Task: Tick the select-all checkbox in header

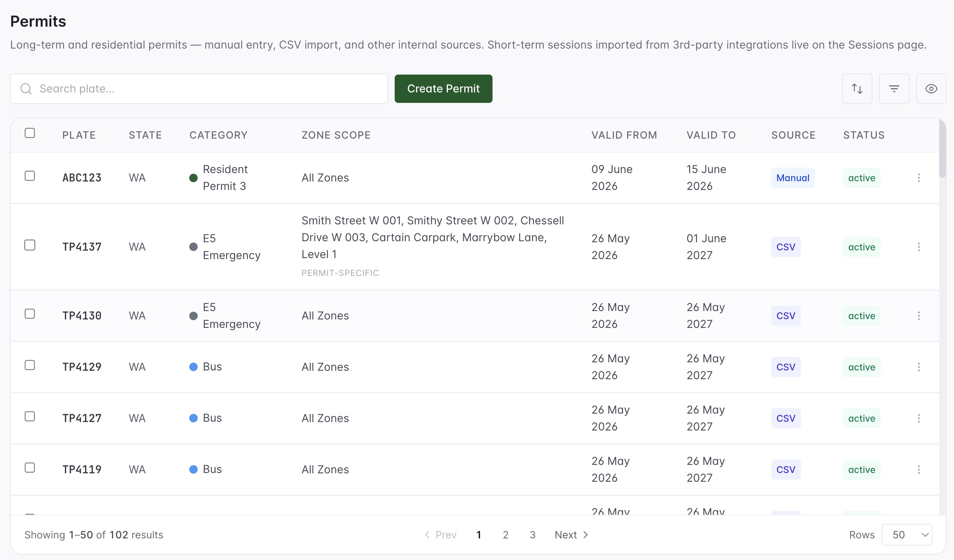Action: (x=30, y=133)
